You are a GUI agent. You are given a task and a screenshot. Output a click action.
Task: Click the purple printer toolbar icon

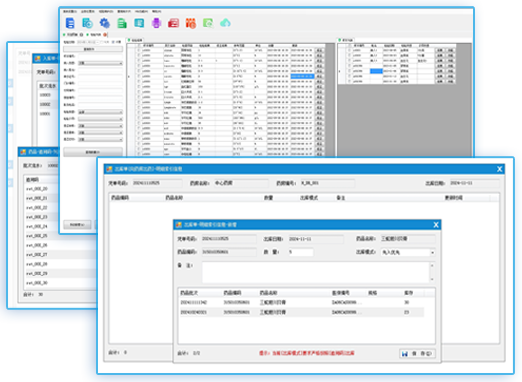156,23
